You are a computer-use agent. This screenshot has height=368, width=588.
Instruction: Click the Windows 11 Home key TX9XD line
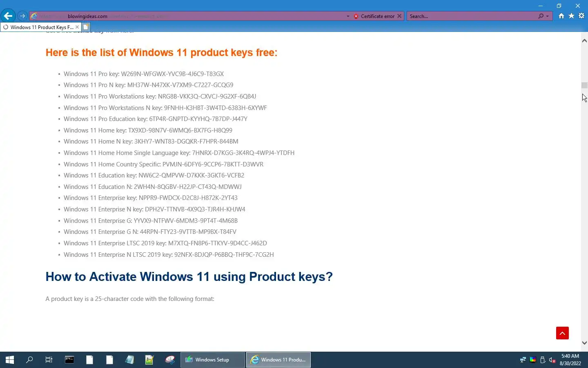pos(148,130)
